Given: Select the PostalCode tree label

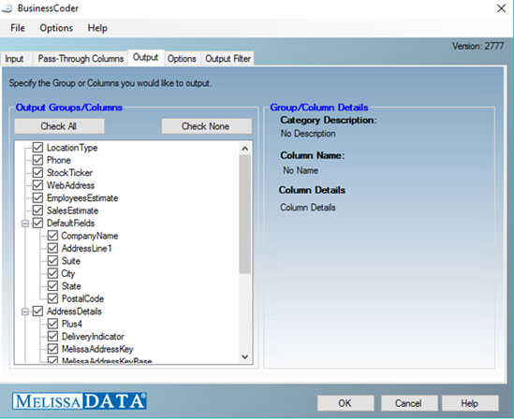Looking at the screenshot, I should tap(83, 298).
